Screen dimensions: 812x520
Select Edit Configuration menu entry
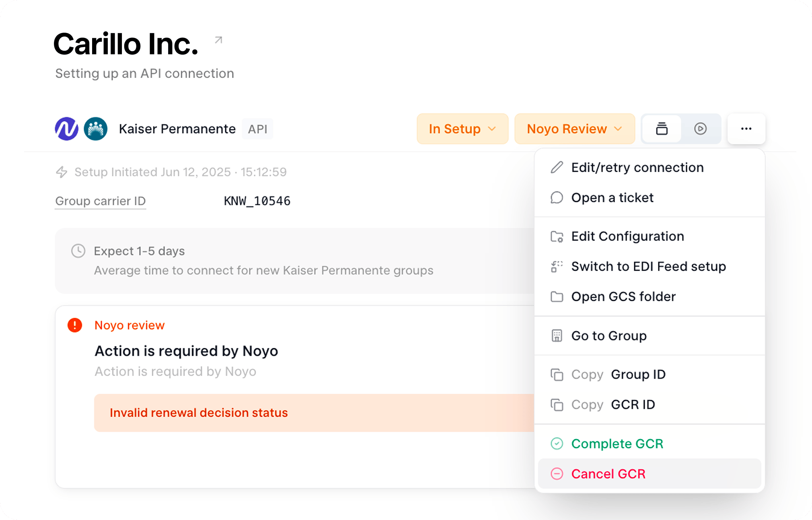pyautogui.click(x=650, y=236)
